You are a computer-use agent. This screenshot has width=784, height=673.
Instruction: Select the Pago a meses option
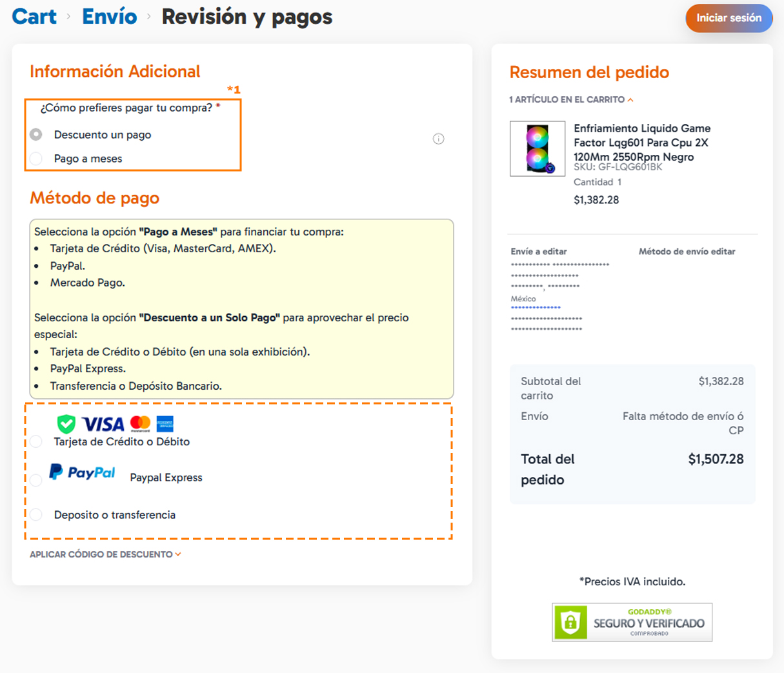point(36,159)
